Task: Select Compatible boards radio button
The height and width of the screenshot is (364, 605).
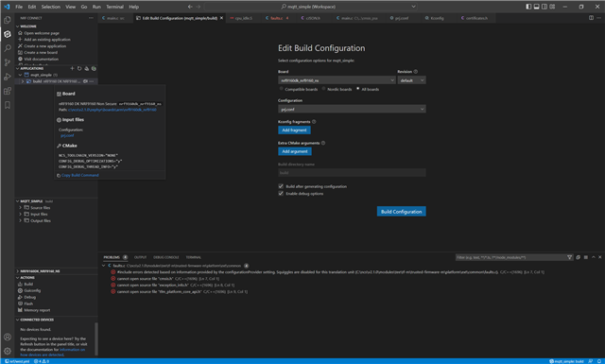Action: pos(282,89)
